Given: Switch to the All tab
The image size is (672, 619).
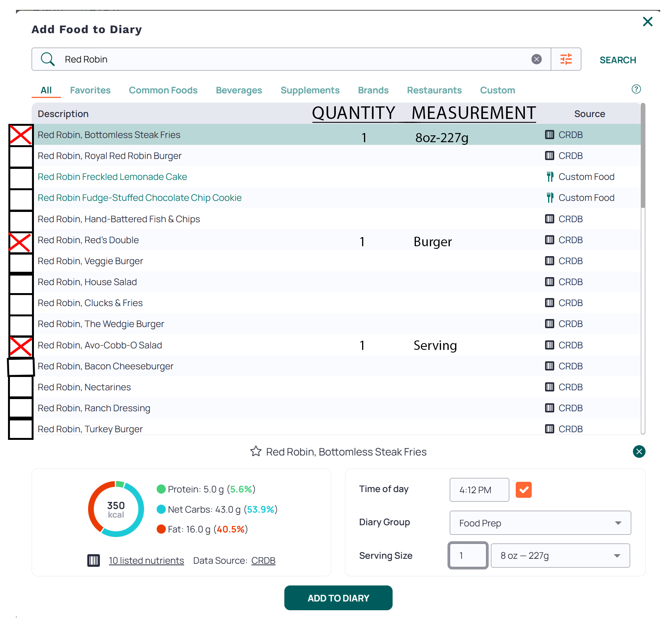Looking at the screenshot, I should tap(46, 90).
